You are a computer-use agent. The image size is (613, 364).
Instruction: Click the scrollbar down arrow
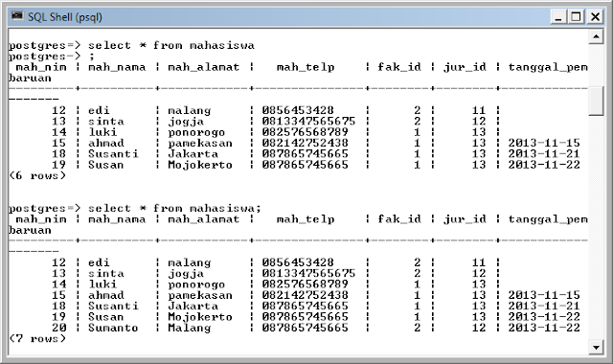point(596,347)
